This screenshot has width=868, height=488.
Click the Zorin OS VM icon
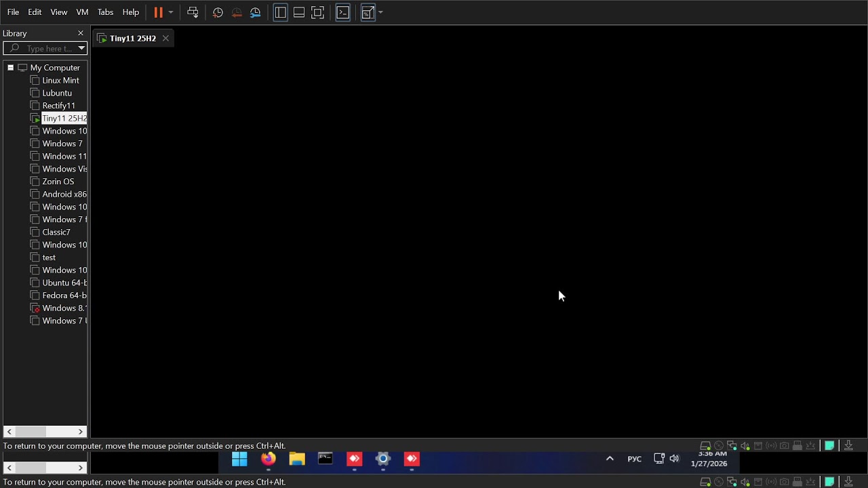point(35,182)
